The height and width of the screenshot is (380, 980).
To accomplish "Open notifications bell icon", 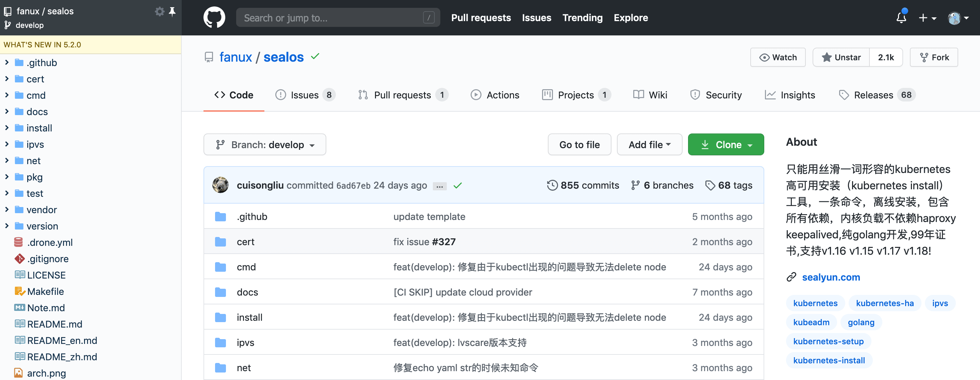I will [901, 17].
